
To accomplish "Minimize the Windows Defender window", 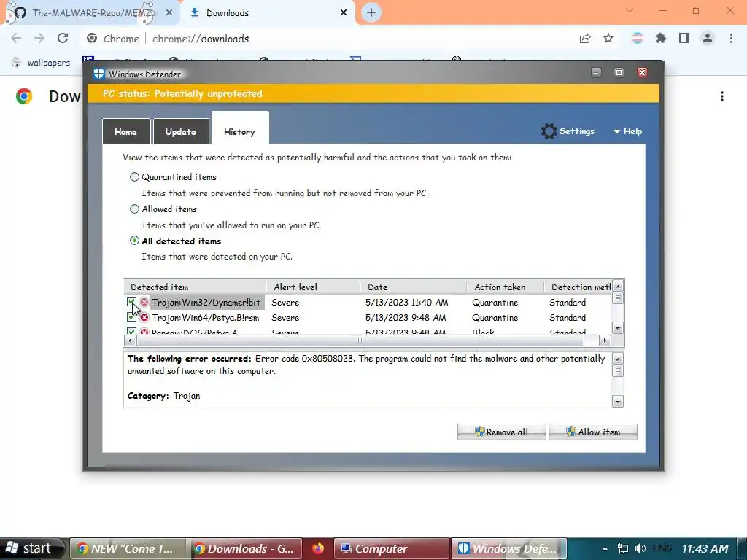I will (x=596, y=72).
